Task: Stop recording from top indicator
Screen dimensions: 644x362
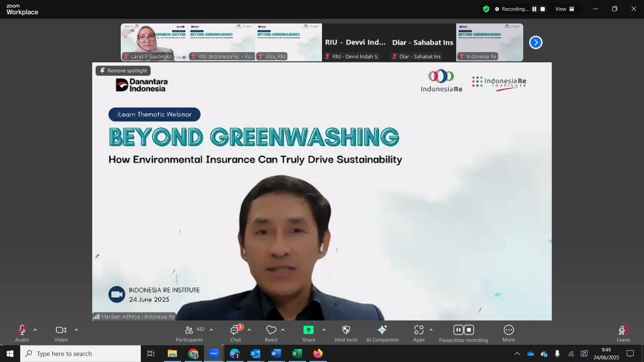Action: pyautogui.click(x=543, y=9)
